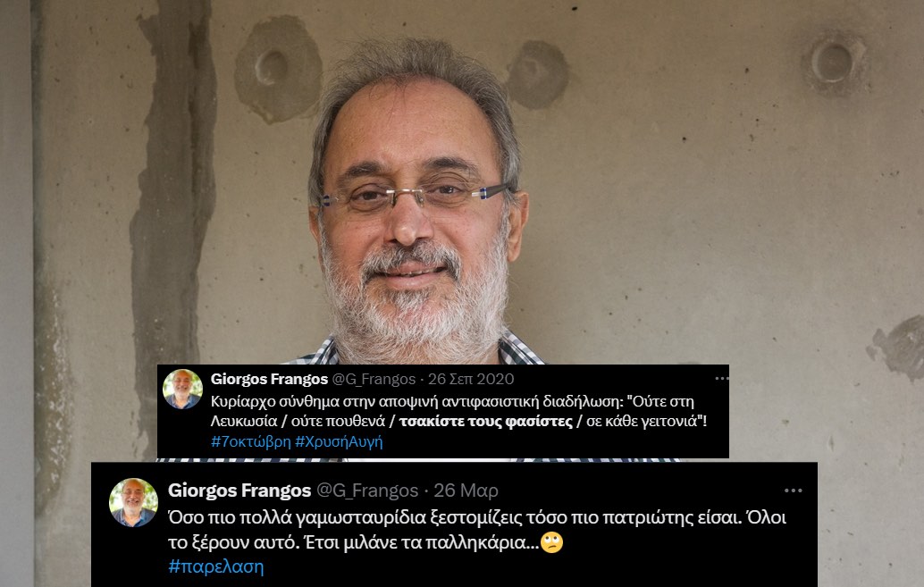
Task: Open the upper tweet's three-dot menu
Action: (721, 378)
